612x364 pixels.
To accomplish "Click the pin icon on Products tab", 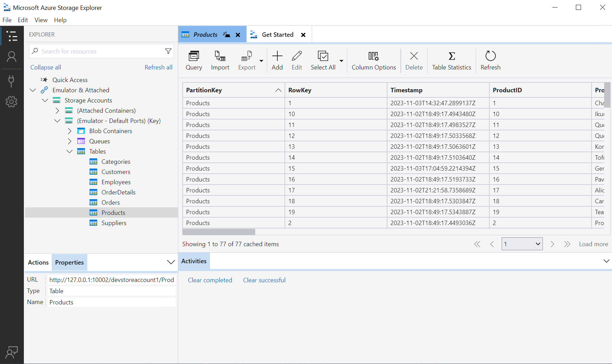I will click(x=227, y=35).
